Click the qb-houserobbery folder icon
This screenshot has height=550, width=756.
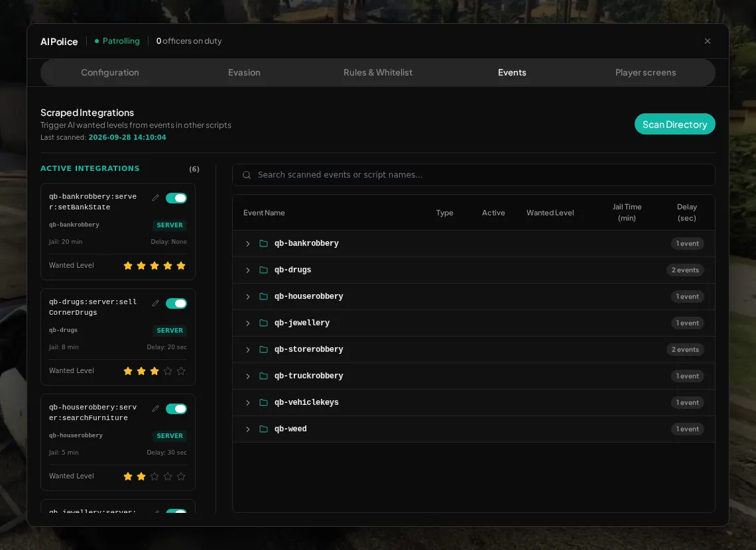point(263,296)
